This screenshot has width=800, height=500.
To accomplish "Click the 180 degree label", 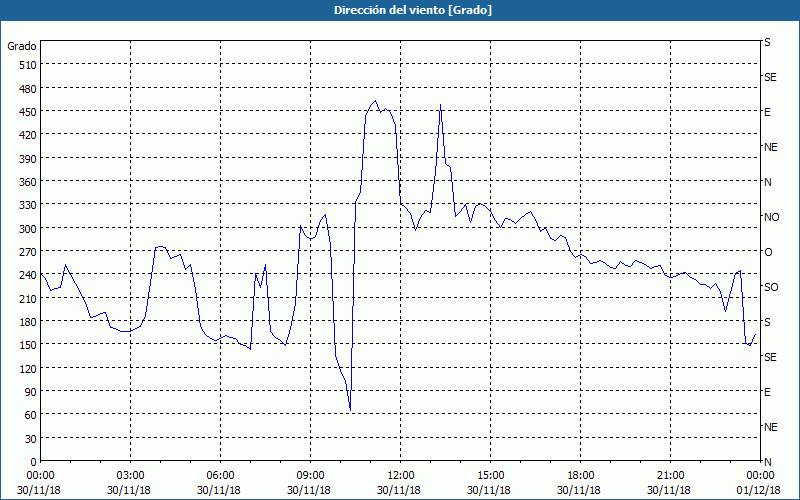I will coord(29,321).
